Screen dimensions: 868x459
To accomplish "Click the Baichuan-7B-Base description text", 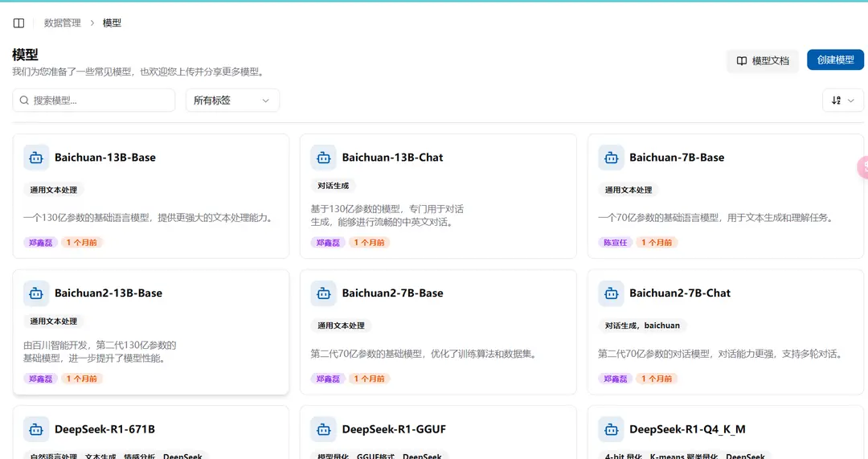I will [716, 218].
